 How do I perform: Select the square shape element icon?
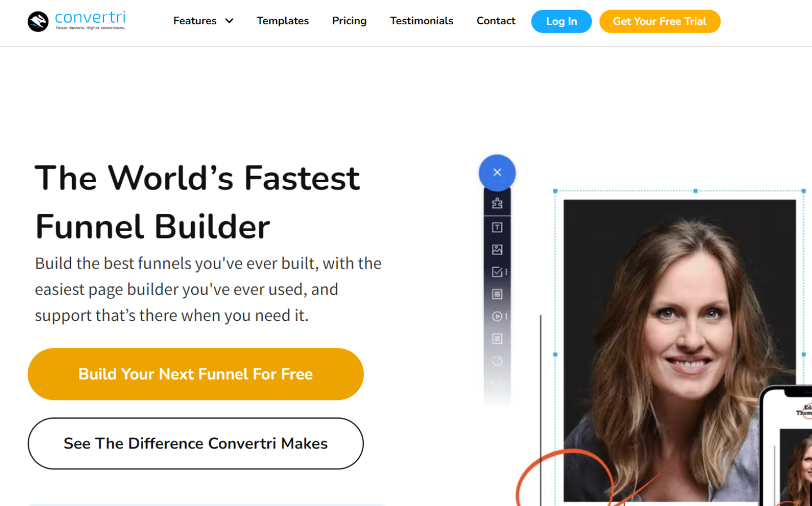497,294
